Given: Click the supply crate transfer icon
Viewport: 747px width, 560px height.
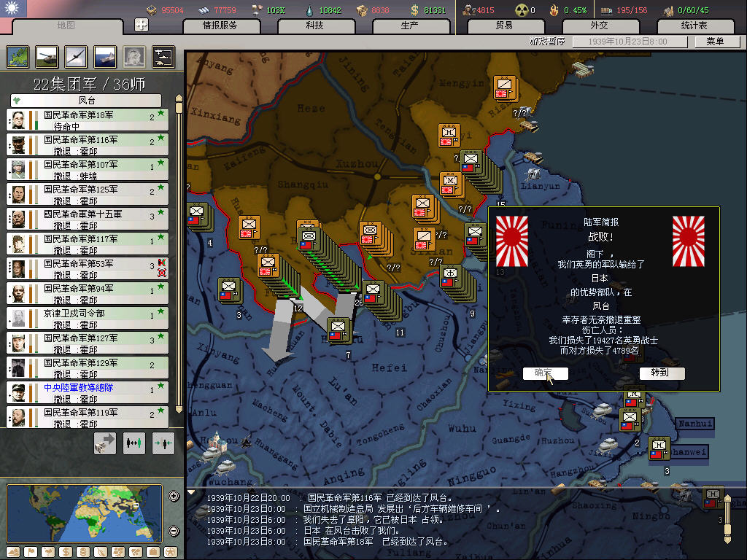Looking at the screenshot, I should pyautogui.click(x=105, y=443).
